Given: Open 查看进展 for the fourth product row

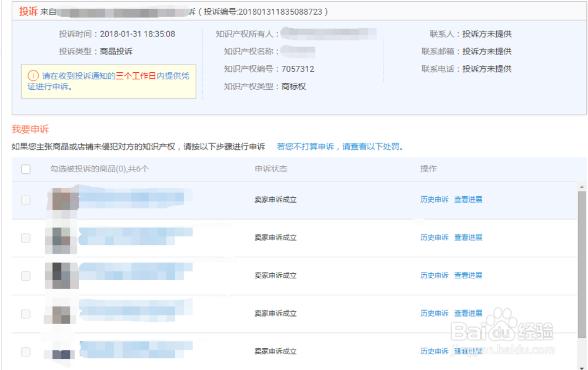Looking at the screenshot, I should pos(469,312).
